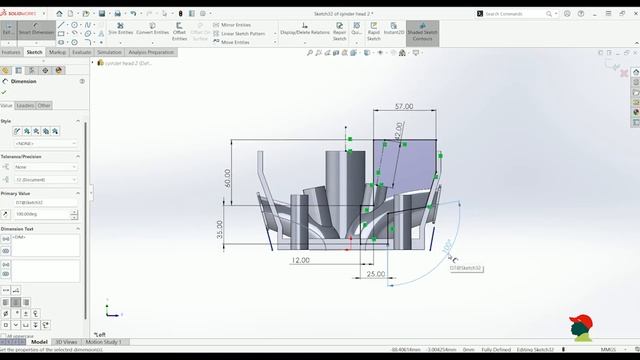640x360 pixels.
Task: Open the precision .12 (Document) dropdown
Action: point(45,180)
